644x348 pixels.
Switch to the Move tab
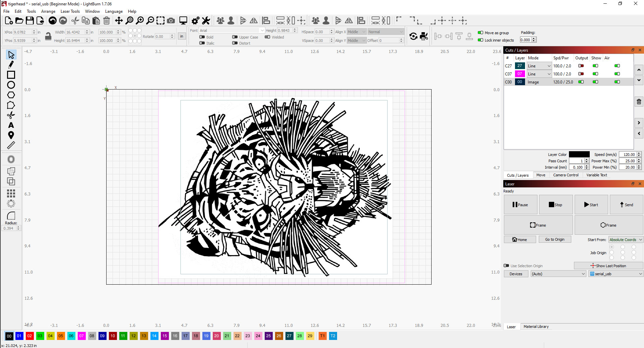(x=541, y=175)
